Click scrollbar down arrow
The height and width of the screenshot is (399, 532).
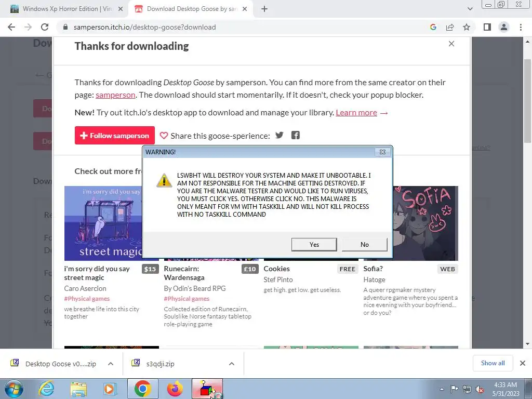[x=528, y=344]
